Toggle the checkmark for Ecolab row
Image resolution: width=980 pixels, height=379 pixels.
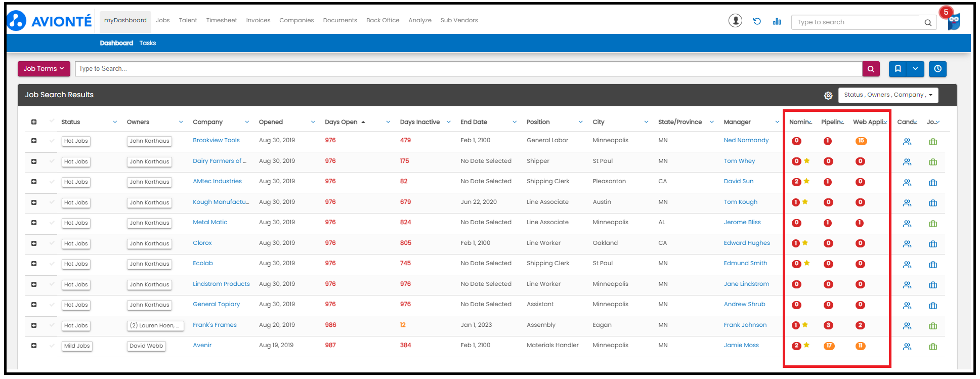(x=52, y=263)
